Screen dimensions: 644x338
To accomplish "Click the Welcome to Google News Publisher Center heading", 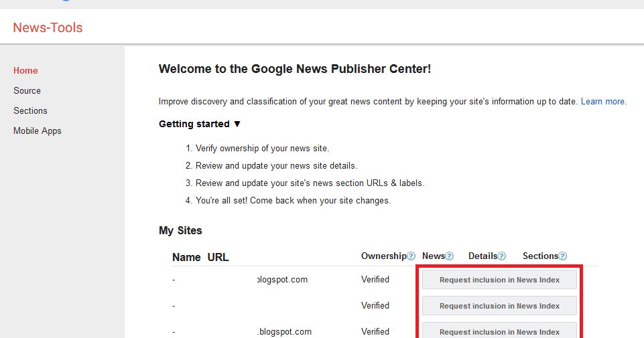I will pos(295,68).
